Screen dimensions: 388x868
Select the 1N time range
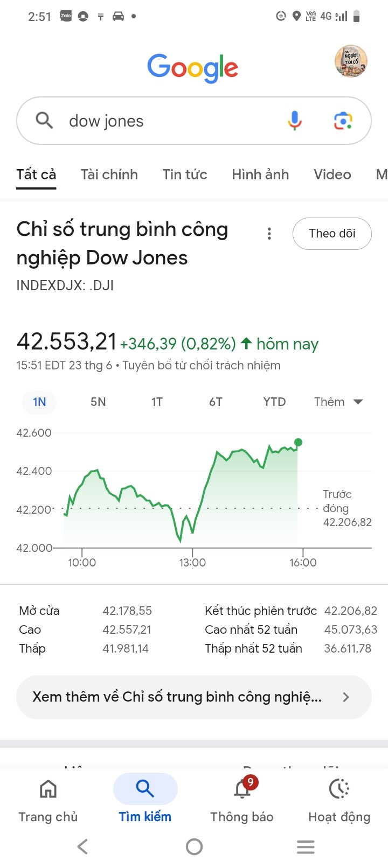pos(39,402)
